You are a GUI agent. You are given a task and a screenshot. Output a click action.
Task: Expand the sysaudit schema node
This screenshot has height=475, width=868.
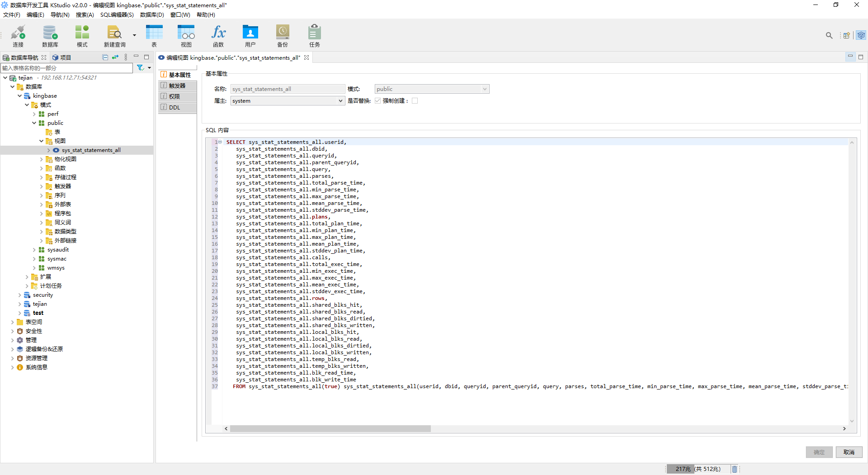tap(34, 250)
